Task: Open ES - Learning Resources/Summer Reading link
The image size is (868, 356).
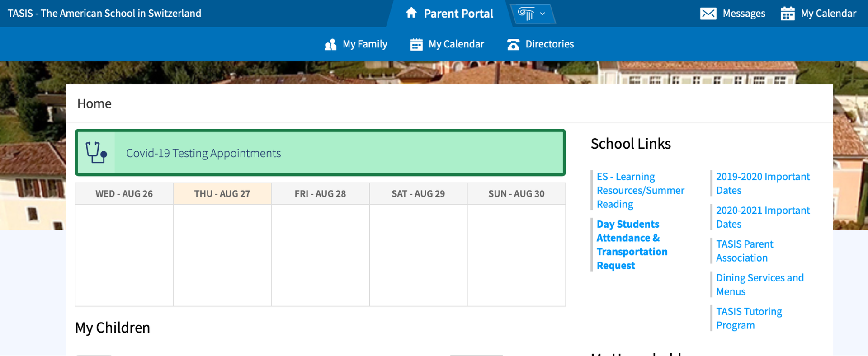Action: tap(640, 190)
